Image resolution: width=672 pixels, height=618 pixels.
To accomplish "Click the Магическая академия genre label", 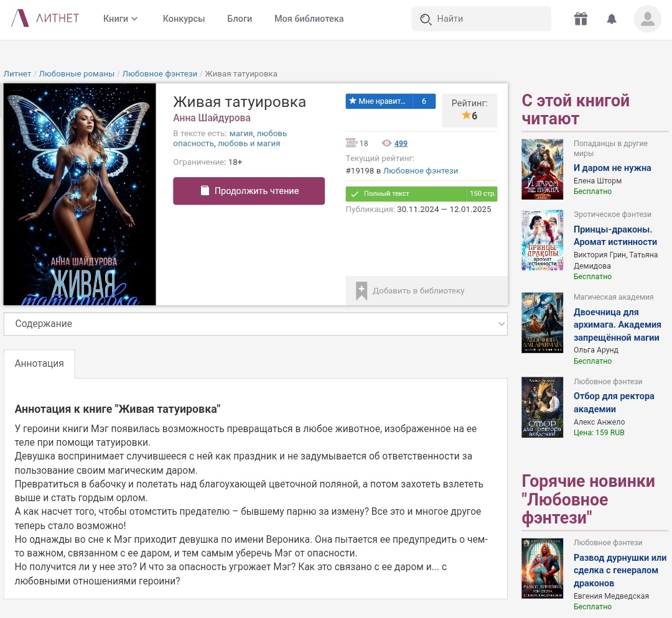I will 614,297.
